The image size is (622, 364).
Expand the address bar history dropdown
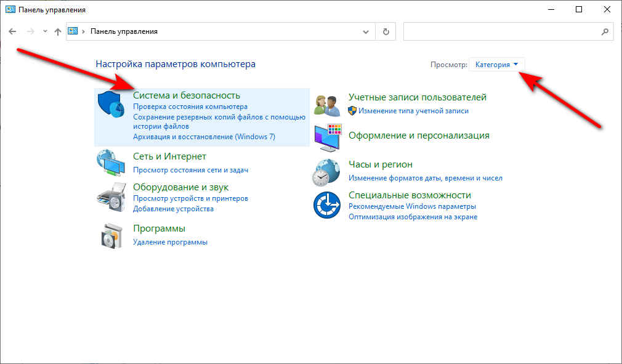pos(366,31)
